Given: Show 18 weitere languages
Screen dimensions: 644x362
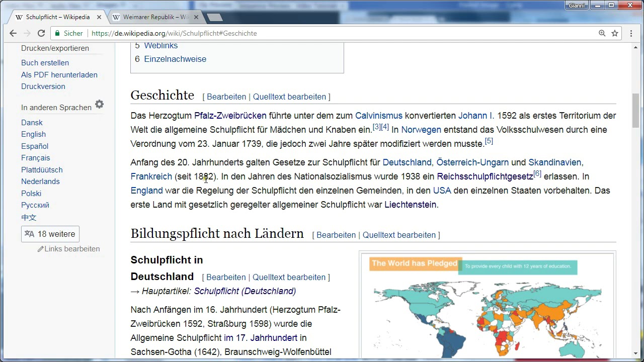Looking at the screenshot, I should (x=50, y=234).
